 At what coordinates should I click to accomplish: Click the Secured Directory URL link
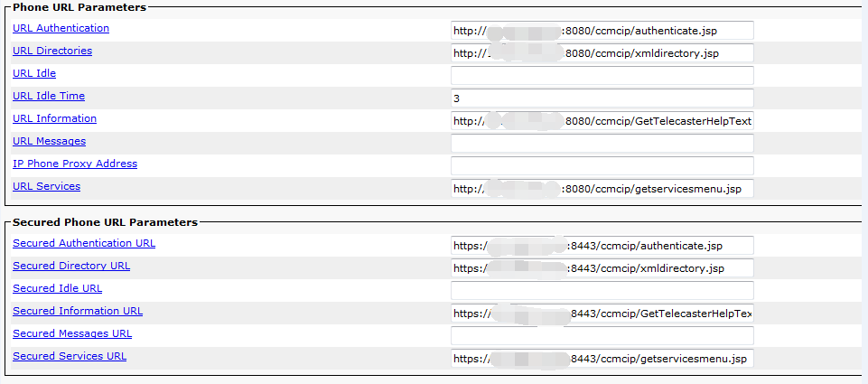[71, 266]
